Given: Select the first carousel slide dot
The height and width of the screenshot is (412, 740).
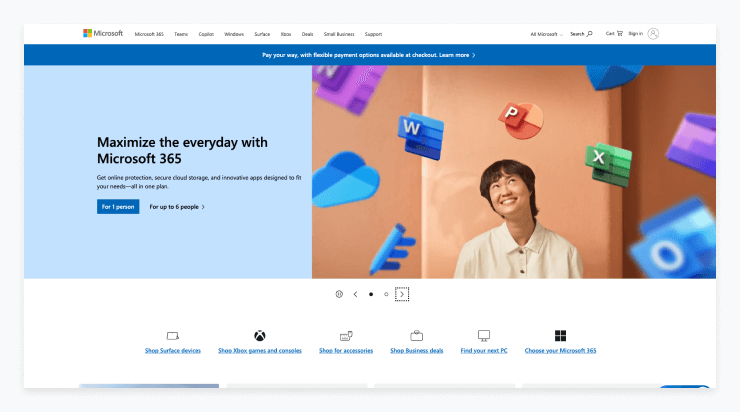Looking at the screenshot, I should point(371,294).
